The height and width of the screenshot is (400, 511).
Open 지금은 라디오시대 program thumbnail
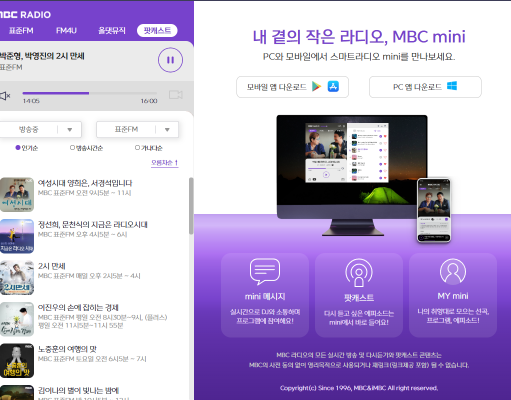17,236
